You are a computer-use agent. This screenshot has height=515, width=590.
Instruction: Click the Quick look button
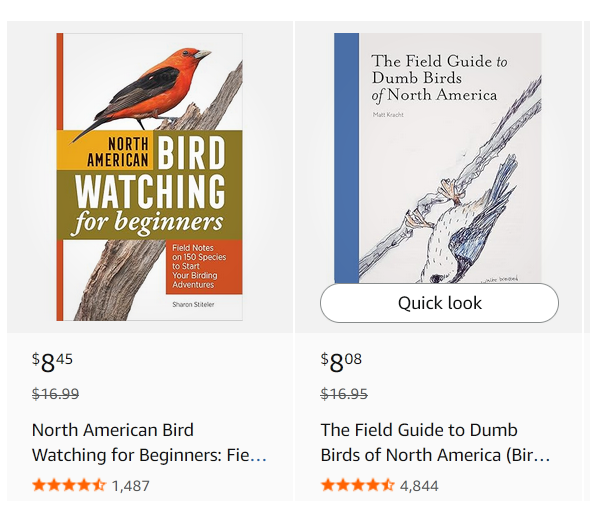[x=439, y=303]
